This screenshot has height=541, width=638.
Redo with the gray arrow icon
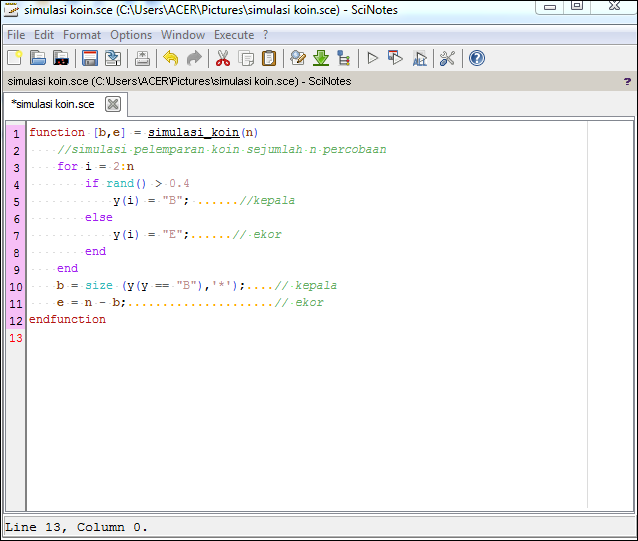(x=194, y=58)
